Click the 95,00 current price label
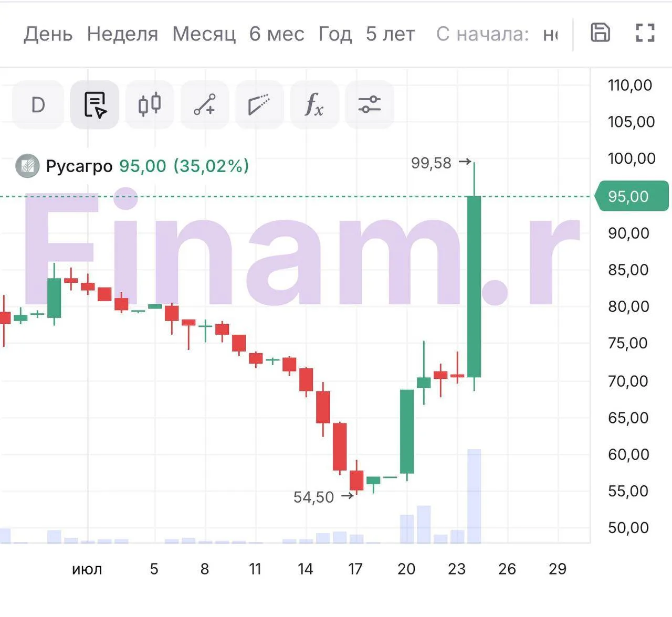Image resolution: width=672 pixels, height=617 pixels. [x=632, y=197]
